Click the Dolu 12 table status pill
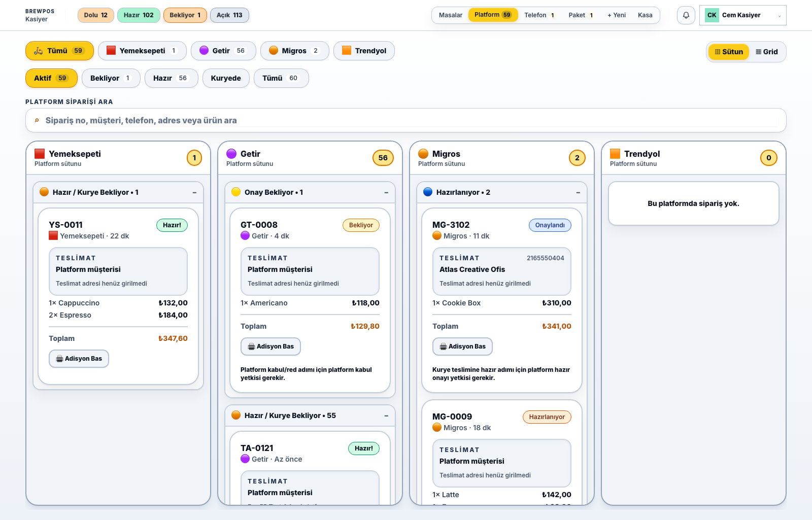 click(96, 15)
